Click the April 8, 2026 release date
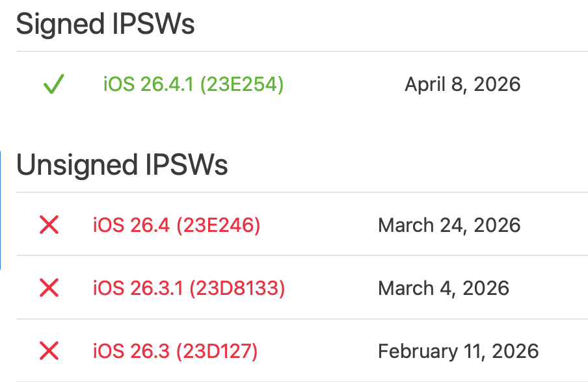Viewport: 588px width, 382px height. 462,84
